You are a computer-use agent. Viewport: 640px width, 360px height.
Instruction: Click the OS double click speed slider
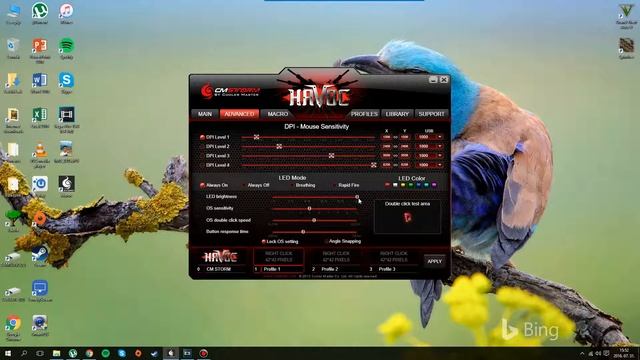click(x=314, y=220)
